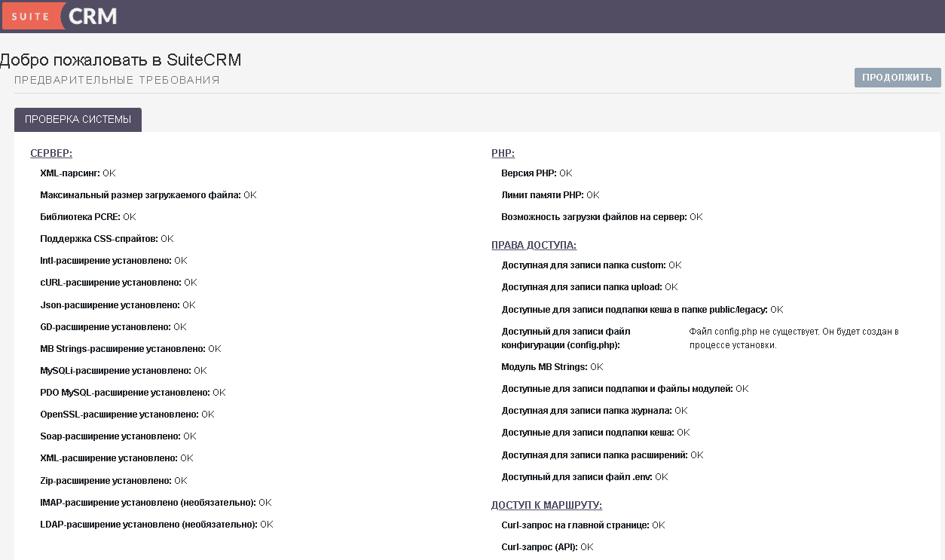This screenshot has width=945, height=560.
Task: Click the page title Добро пожаловать в SuiteCRM
Action: pyautogui.click(x=121, y=60)
